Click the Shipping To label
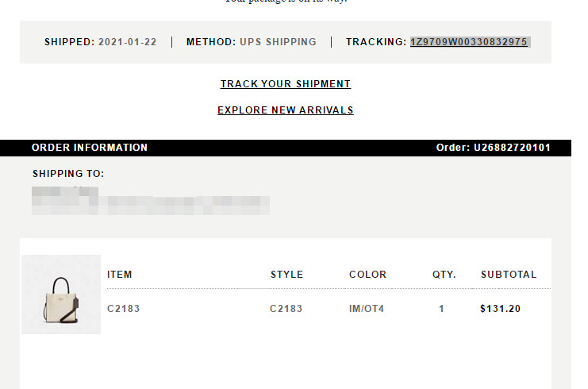 [68, 174]
